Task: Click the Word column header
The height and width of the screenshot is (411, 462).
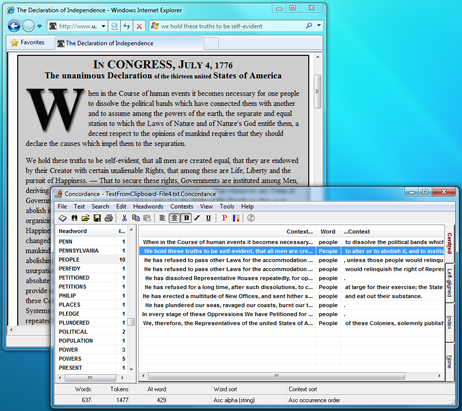Action: (x=328, y=231)
